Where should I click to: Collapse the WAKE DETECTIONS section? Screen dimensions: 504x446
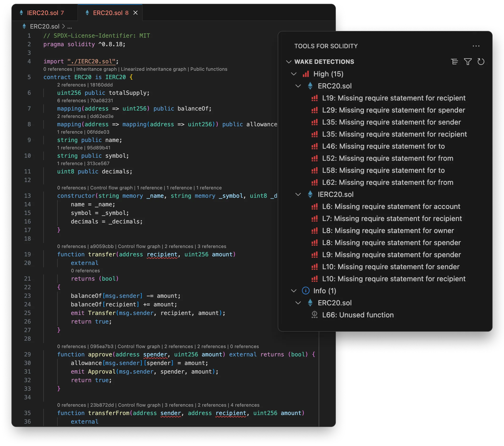(288, 62)
